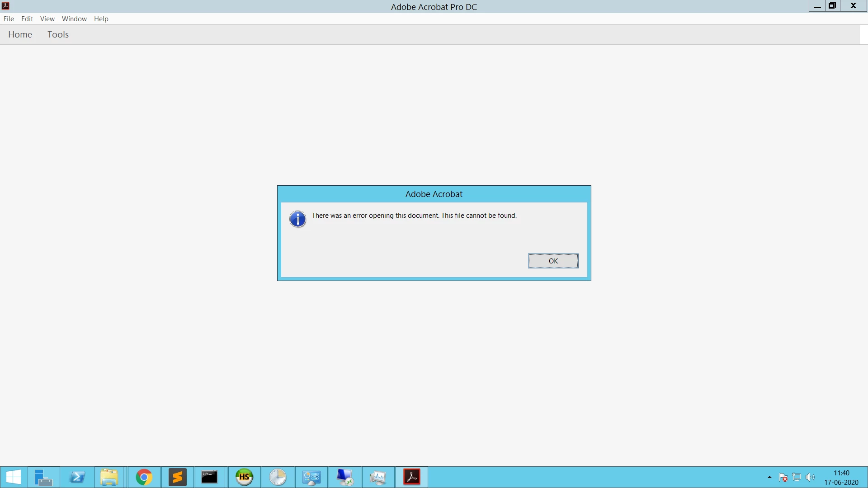Screen dimensions: 868x488
Task: Launch Server Manager from taskbar
Action: (43, 477)
